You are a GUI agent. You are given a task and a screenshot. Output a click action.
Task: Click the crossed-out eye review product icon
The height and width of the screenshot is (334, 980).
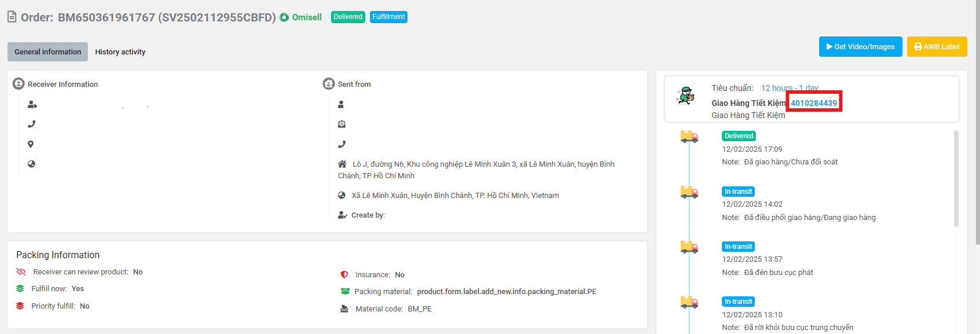21,271
